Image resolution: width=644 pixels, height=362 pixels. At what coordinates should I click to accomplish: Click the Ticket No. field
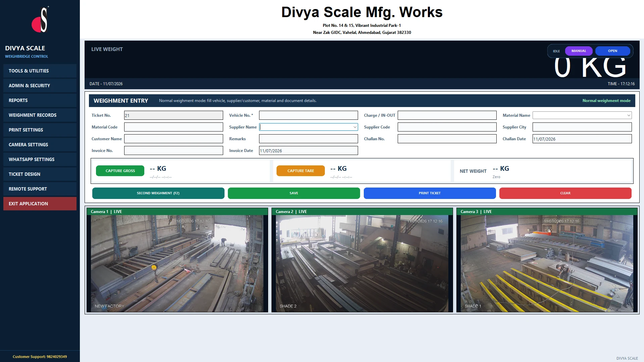click(174, 115)
